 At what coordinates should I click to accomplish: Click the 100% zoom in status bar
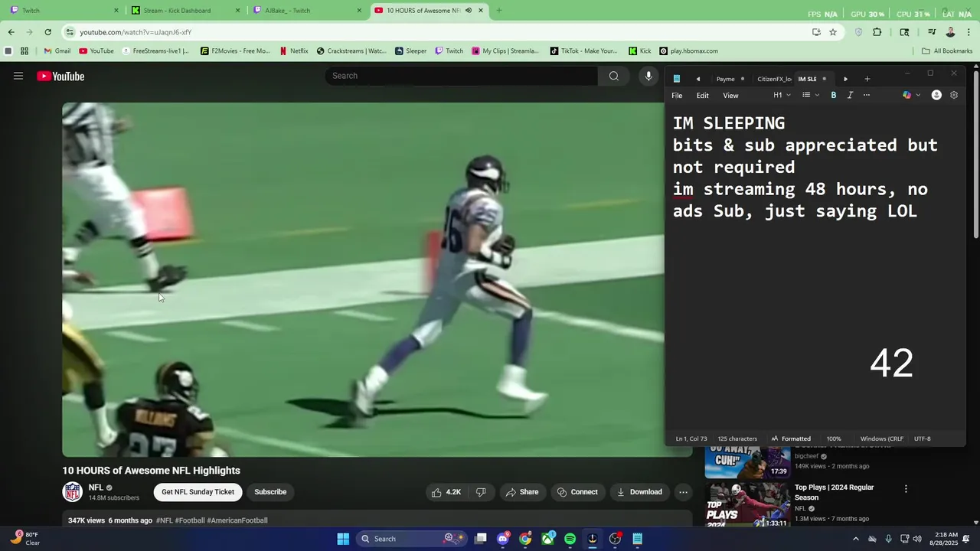point(834,439)
